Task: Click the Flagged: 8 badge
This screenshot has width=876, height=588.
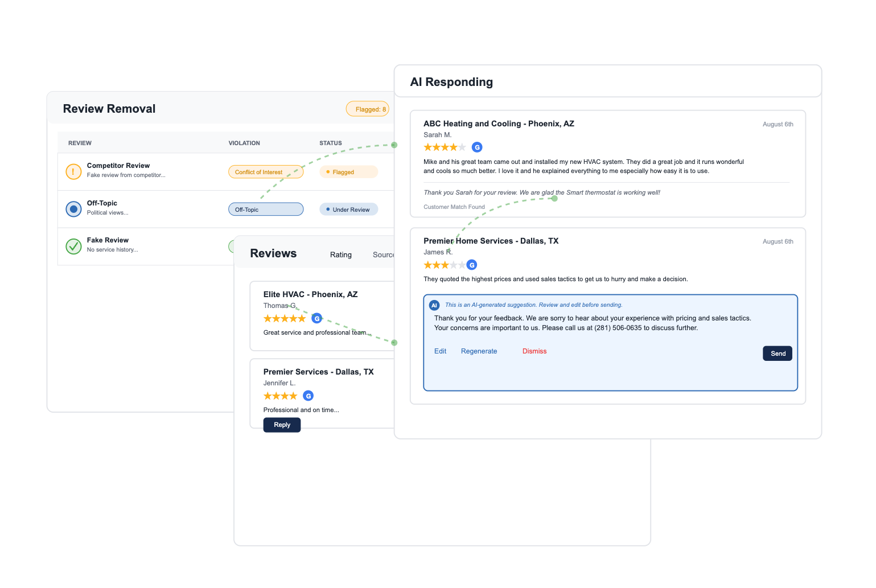Action: pyautogui.click(x=368, y=109)
